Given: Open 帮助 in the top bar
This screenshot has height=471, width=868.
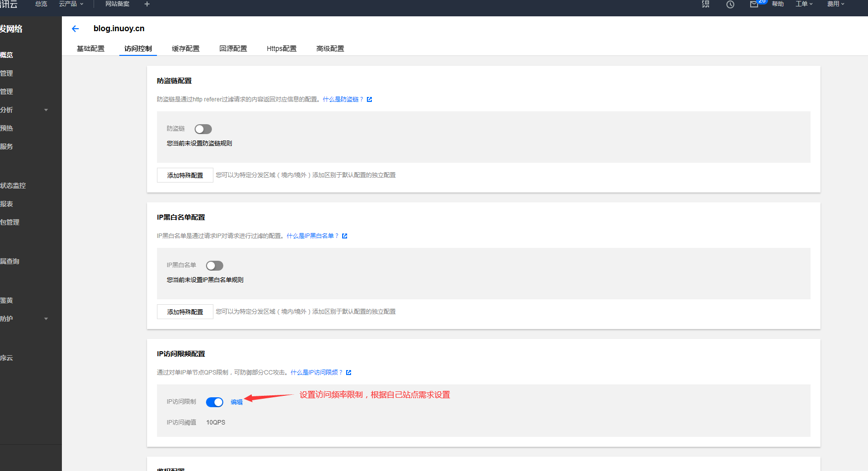Looking at the screenshot, I should [x=778, y=4].
